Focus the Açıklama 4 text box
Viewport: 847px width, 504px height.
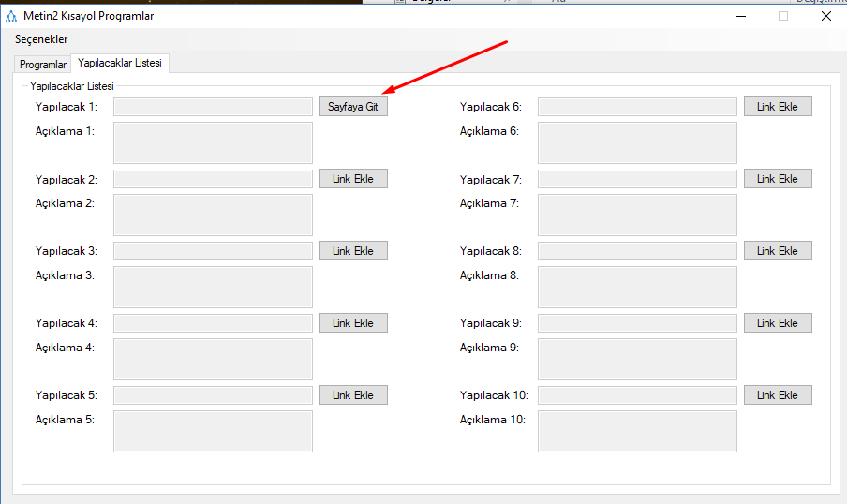point(213,359)
